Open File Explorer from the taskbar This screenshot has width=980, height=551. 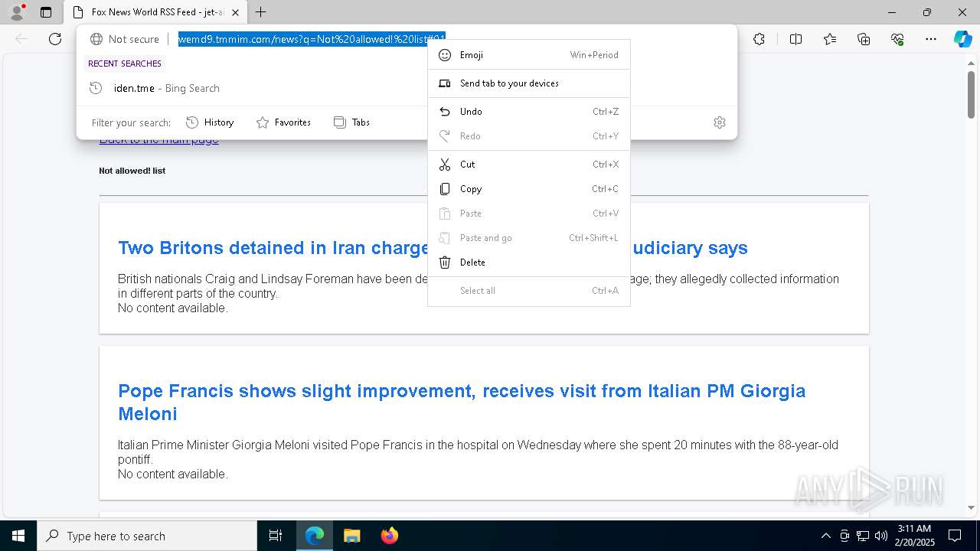(x=351, y=536)
